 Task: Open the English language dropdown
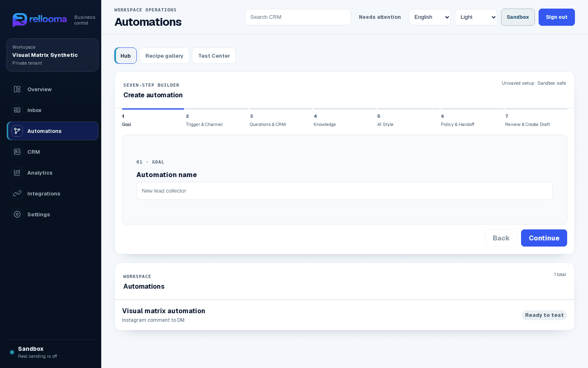[x=430, y=17]
